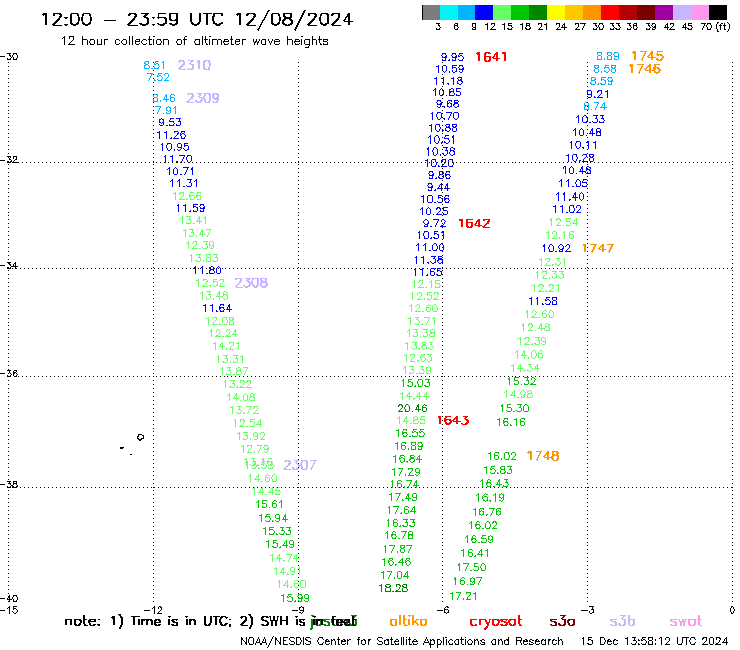Image resolution: width=740 pixels, height=650 pixels.
Task: Click the s3b pass label 2310
Action: coord(194,65)
